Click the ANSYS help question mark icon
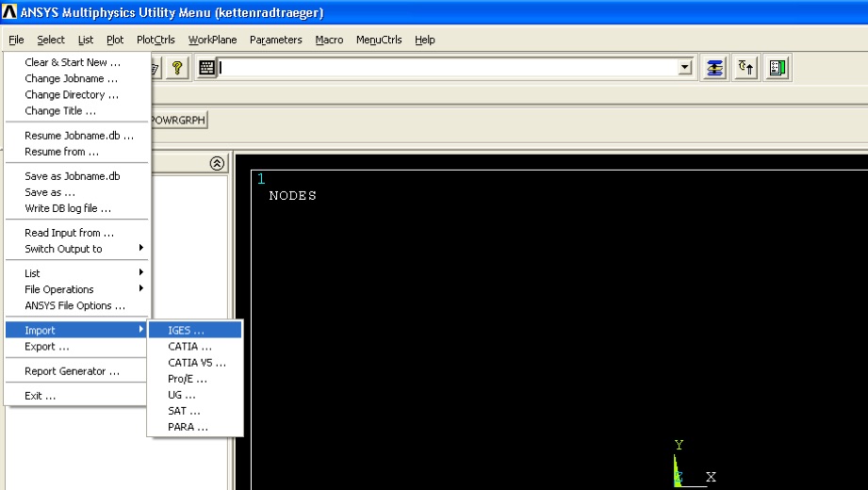Screen dimensions: 868x490 pos(177,68)
